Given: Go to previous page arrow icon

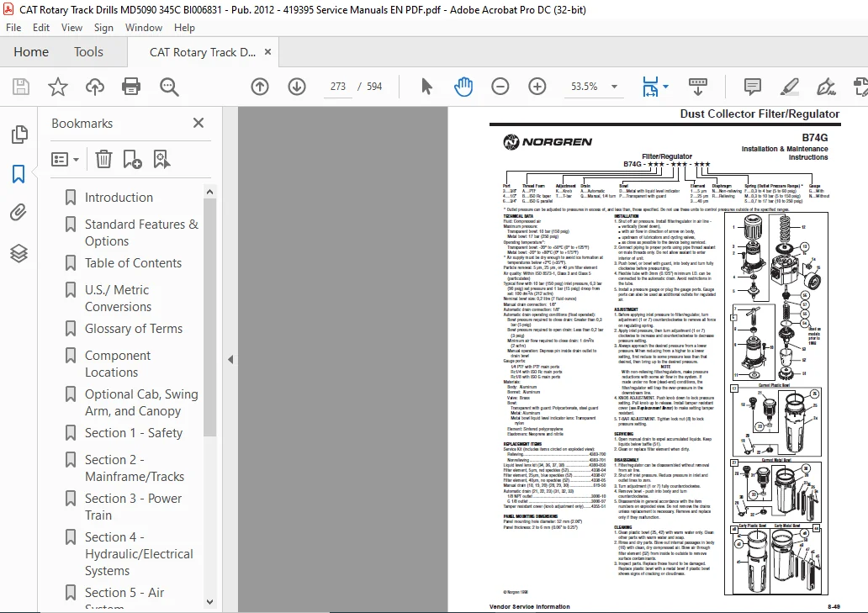Looking at the screenshot, I should 260,87.
